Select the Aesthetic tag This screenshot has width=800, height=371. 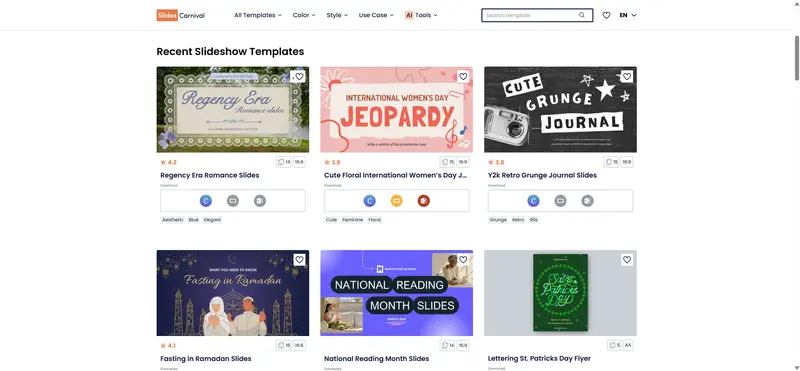coord(172,220)
